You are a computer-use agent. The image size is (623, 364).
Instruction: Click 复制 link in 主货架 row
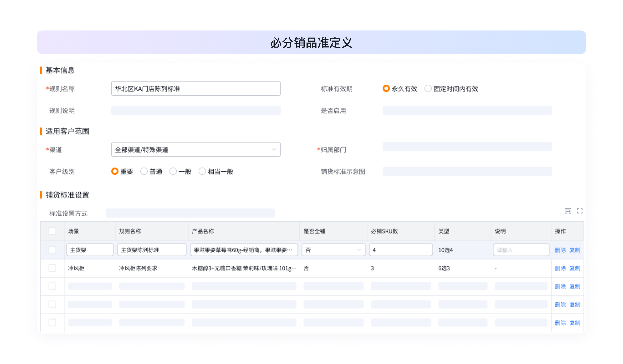point(575,250)
